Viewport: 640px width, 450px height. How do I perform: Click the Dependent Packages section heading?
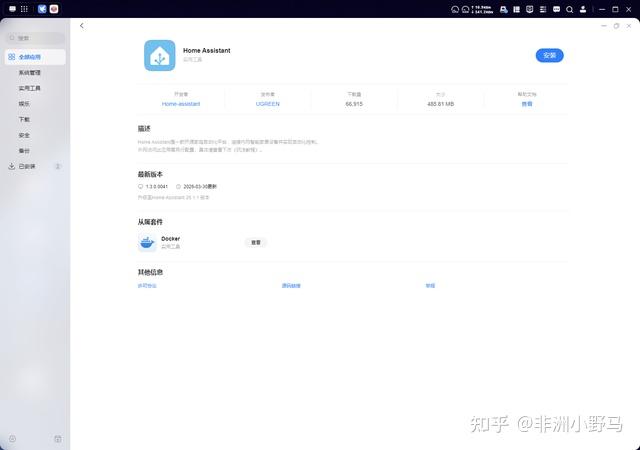tap(150, 222)
